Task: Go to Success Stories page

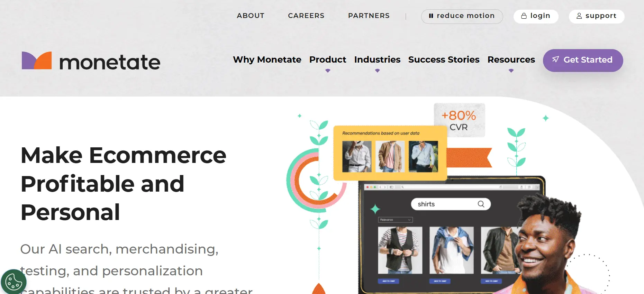Action: tap(444, 60)
